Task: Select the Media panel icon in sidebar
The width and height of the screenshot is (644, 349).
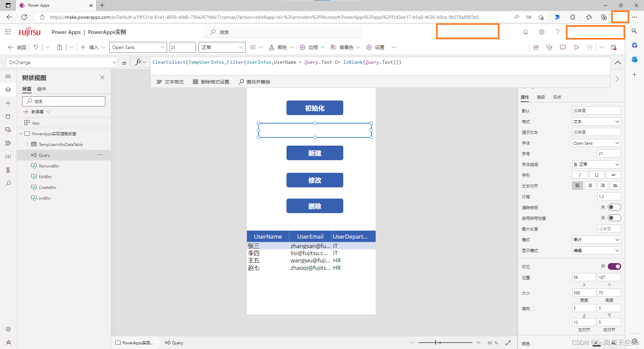Action: pos(8,130)
